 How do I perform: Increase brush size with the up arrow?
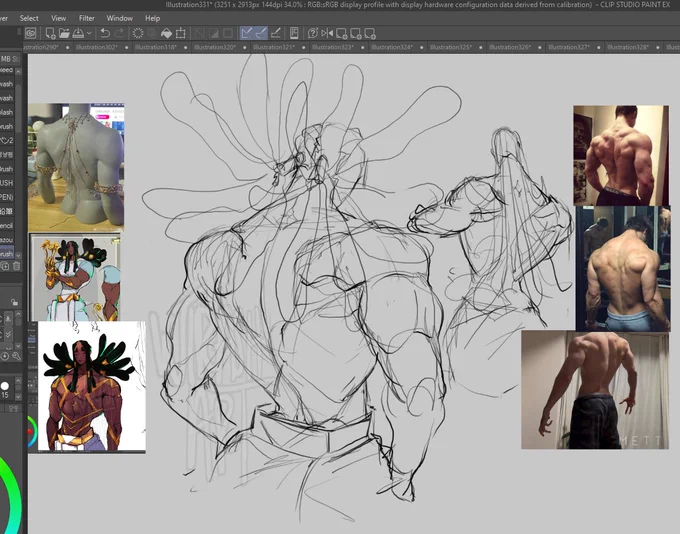click(x=18, y=380)
